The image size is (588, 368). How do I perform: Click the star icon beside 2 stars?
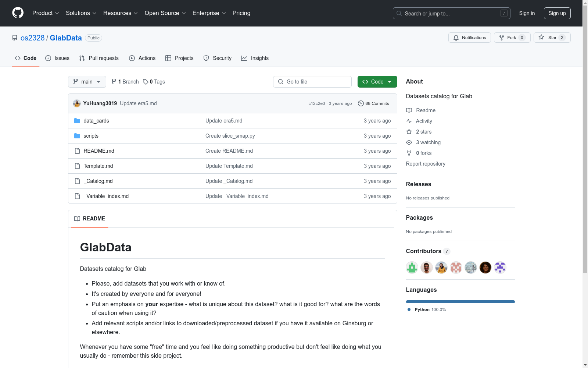coord(409,132)
